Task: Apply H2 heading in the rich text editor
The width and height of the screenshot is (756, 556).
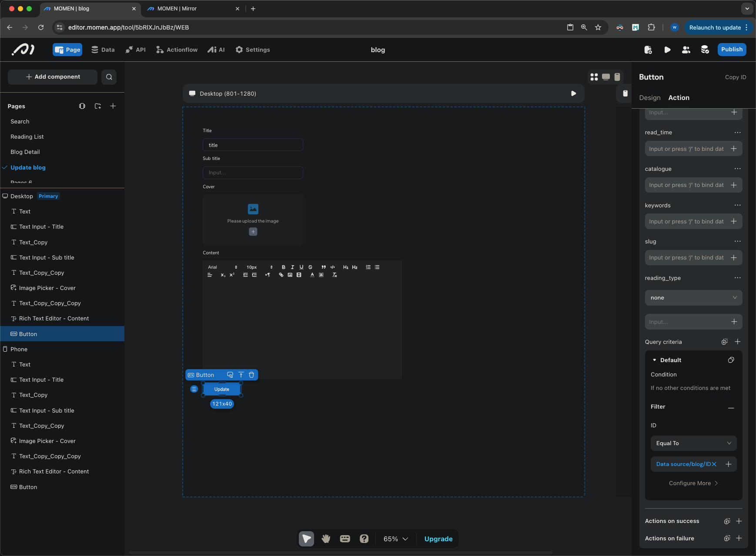Action: tap(355, 267)
